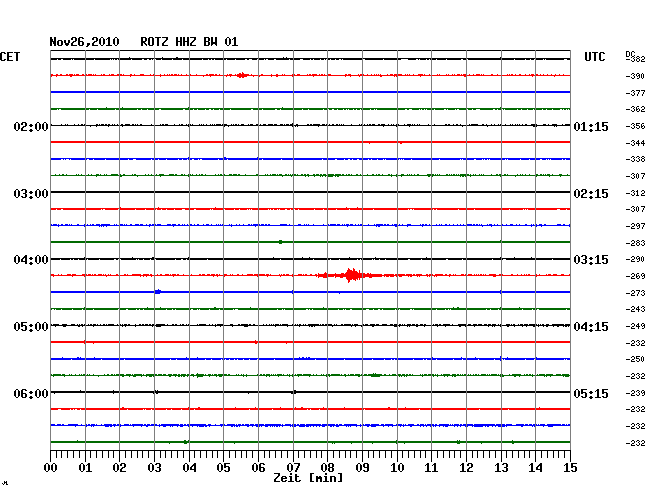
Task: Click the DC offset value -249
Action: [x=635, y=327]
